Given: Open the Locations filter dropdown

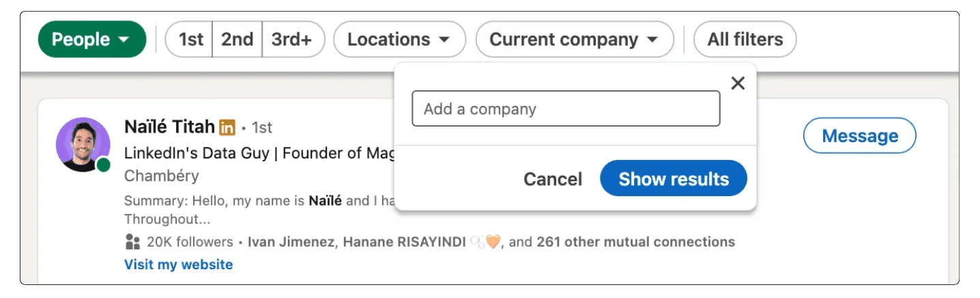Looking at the screenshot, I should (x=399, y=40).
